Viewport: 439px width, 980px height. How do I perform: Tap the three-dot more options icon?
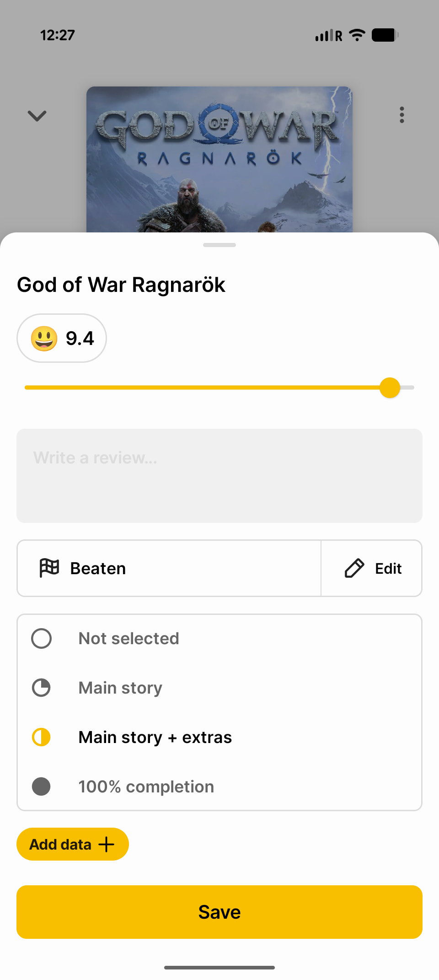[x=402, y=115]
